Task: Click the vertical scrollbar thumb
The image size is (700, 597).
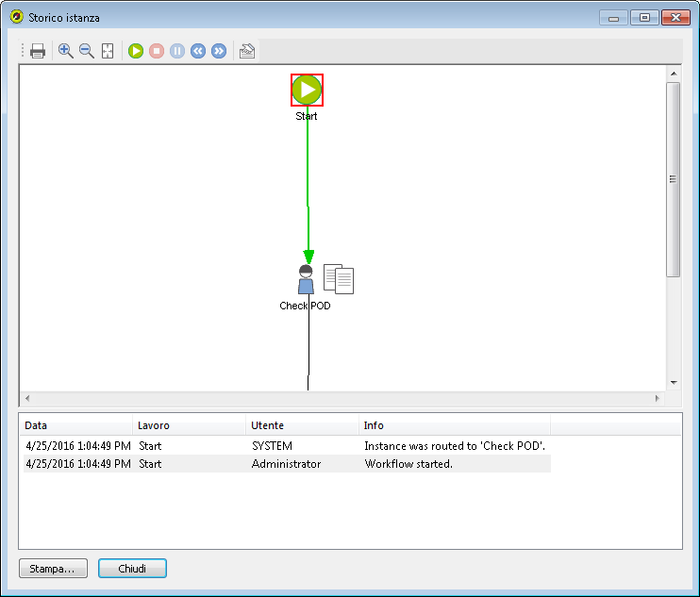Action: click(x=674, y=179)
